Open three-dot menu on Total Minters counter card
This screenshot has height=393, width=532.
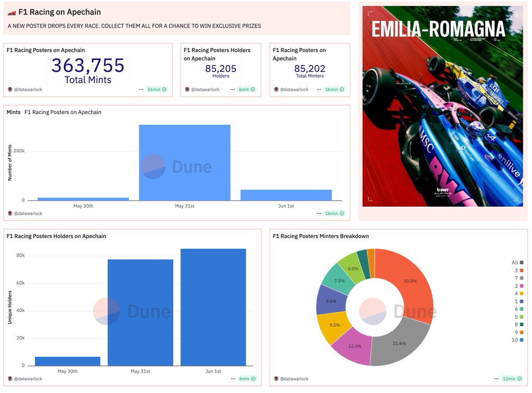(319, 90)
